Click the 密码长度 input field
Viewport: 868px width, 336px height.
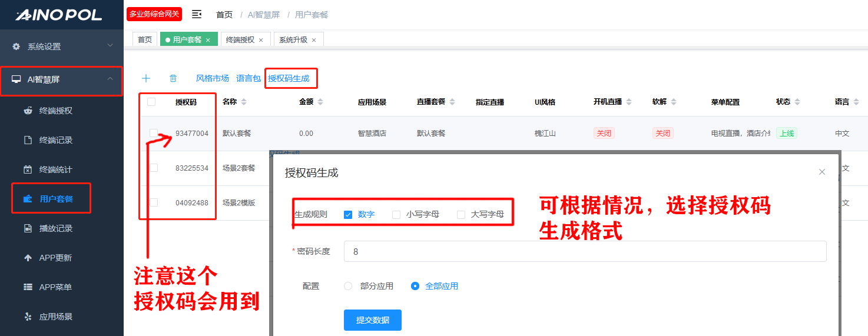[584, 251]
